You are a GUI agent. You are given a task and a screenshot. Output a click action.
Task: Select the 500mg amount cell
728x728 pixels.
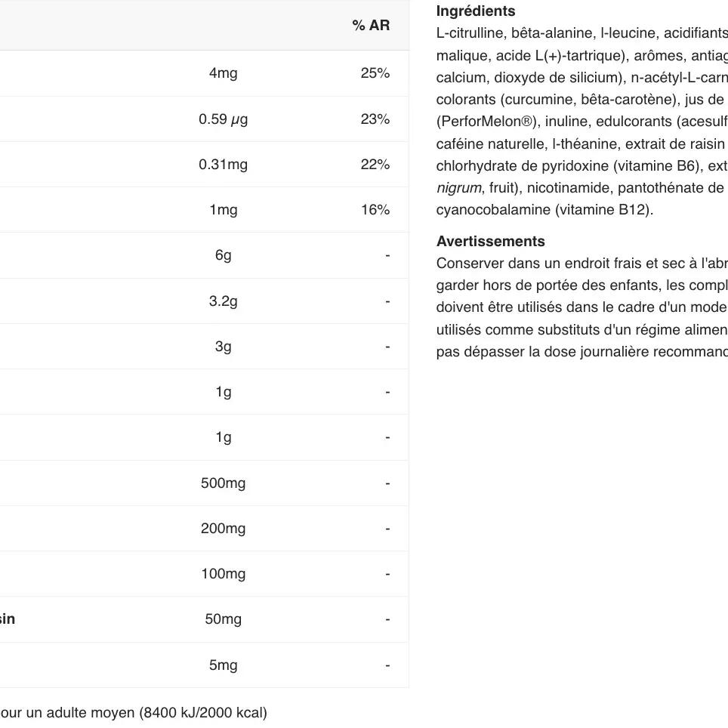pyautogui.click(x=223, y=483)
